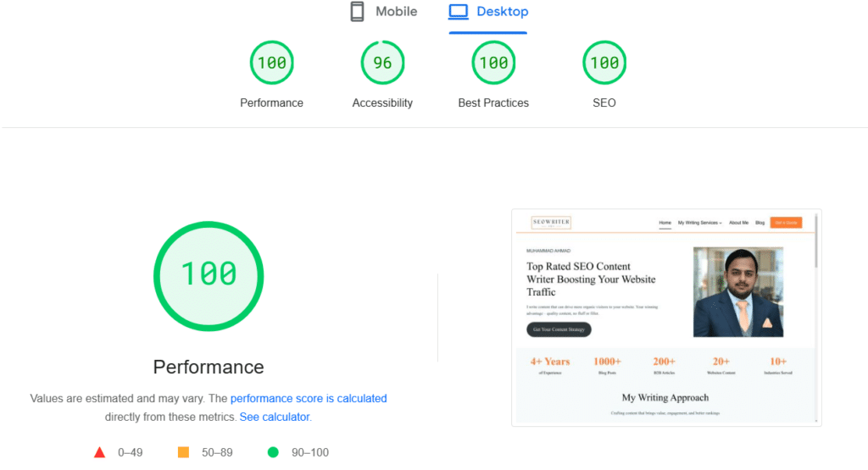Click the large 100 Performance gauge
Viewport: 868px width, 470px height.
click(209, 275)
